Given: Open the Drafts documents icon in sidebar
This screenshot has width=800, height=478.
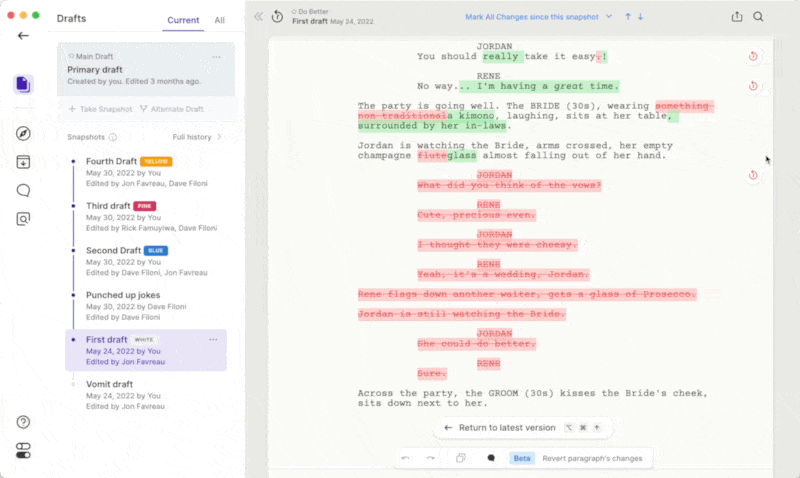Looking at the screenshot, I should pos(23,84).
